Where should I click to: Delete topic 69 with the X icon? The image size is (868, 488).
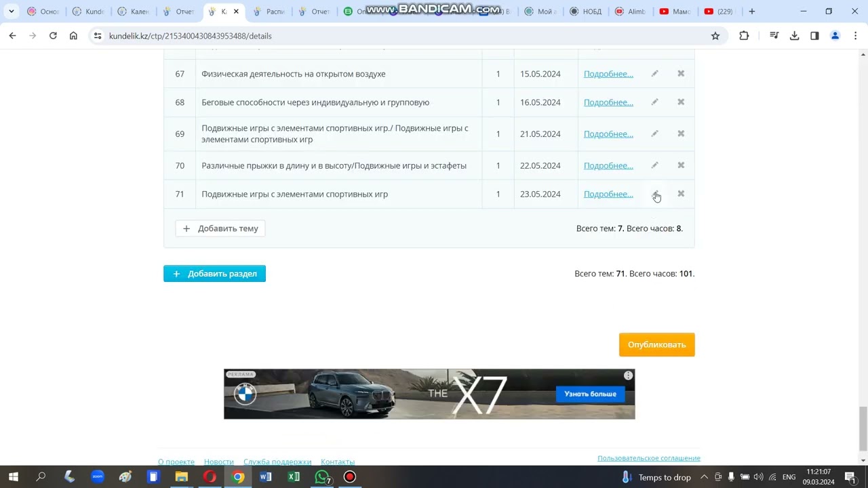click(681, 134)
